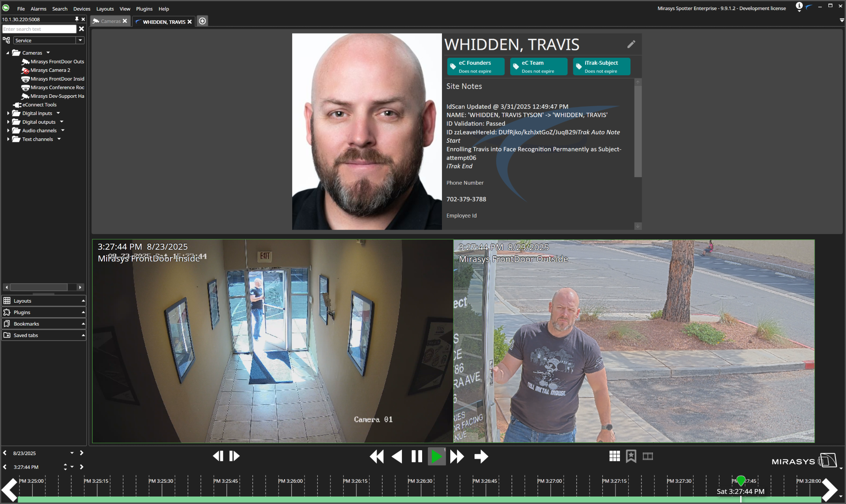Click the bookmark star icon
The width and height of the screenshot is (846, 504).
(631, 456)
